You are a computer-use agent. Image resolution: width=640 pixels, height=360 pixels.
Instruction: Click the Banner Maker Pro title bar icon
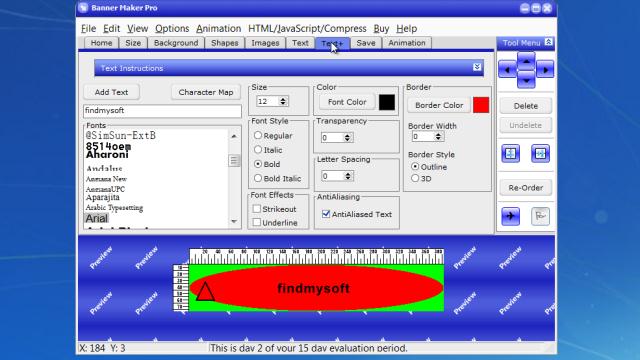point(83,8)
